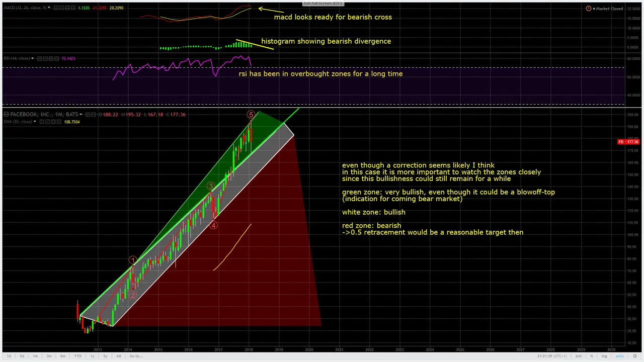Select the 'red zone: bearish' annotation text
Screen dimensions: 644x362
tap(372, 226)
